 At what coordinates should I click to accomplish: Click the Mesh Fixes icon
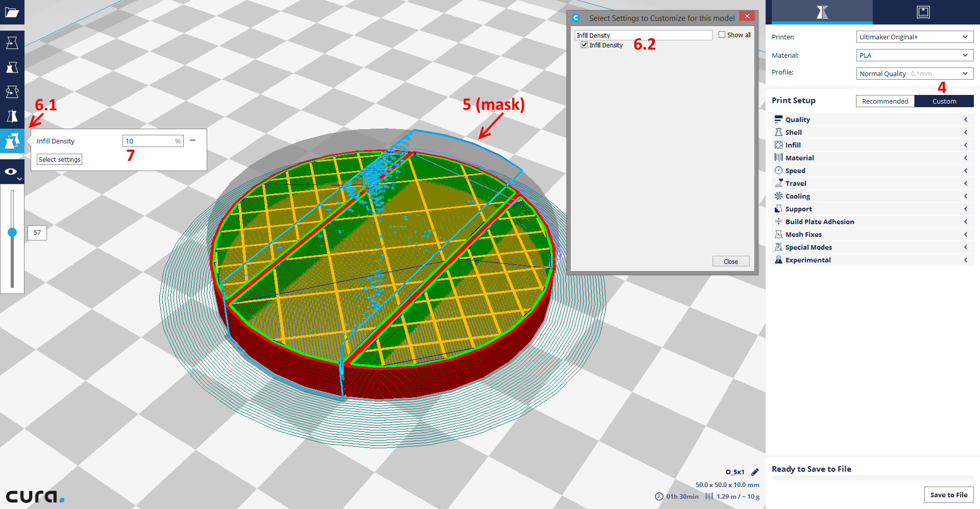point(778,234)
